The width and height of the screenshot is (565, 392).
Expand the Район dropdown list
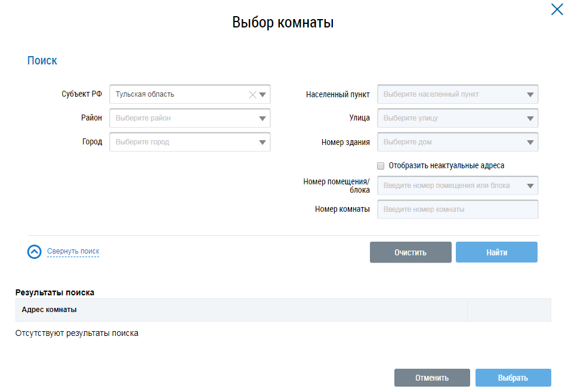click(x=263, y=118)
